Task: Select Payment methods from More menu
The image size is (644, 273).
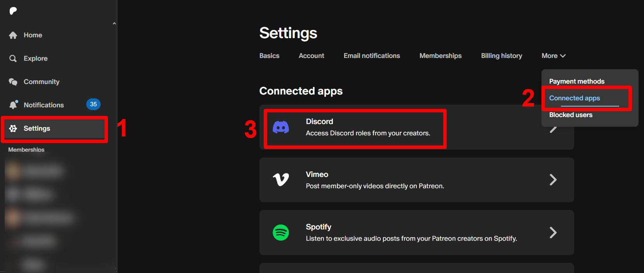Action: [x=577, y=81]
